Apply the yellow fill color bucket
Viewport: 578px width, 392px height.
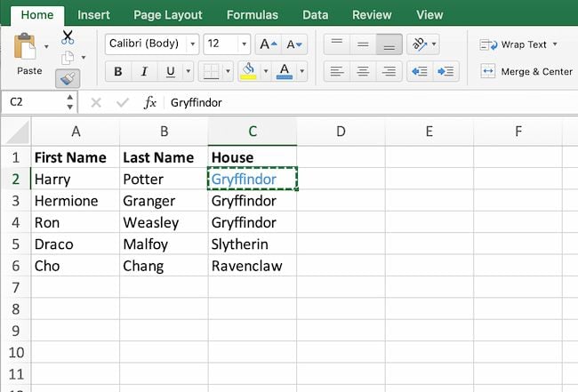[249, 71]
